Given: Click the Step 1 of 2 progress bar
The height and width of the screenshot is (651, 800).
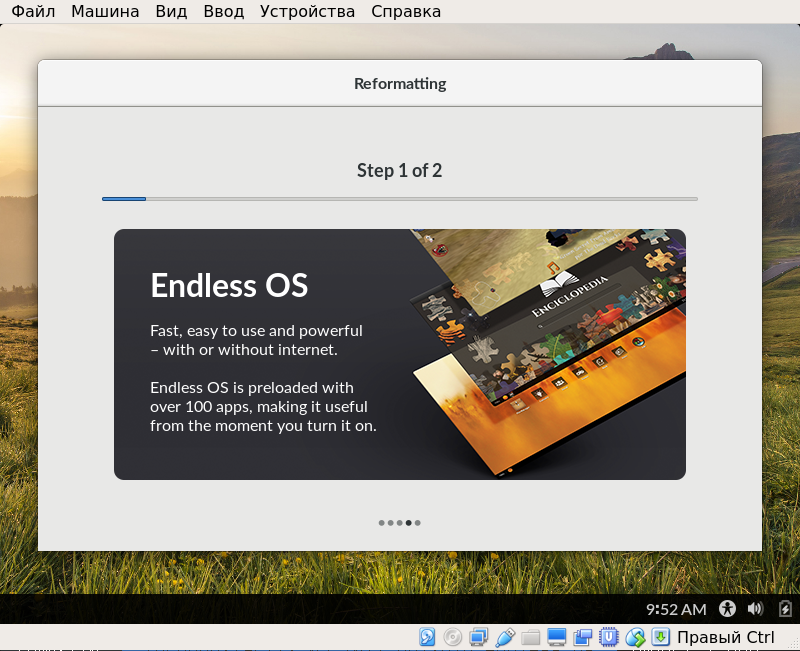Looking at the screenshot, I should [x=399, y=199].
